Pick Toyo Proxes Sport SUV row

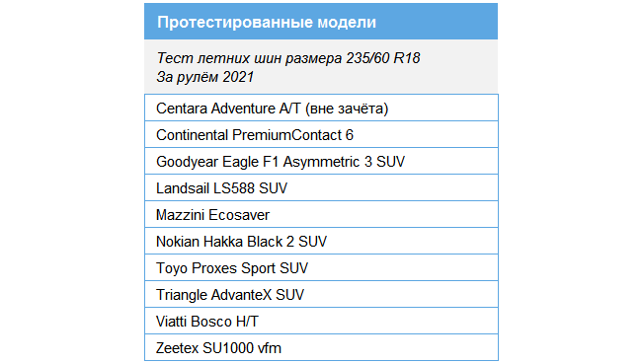click(321, 267)
